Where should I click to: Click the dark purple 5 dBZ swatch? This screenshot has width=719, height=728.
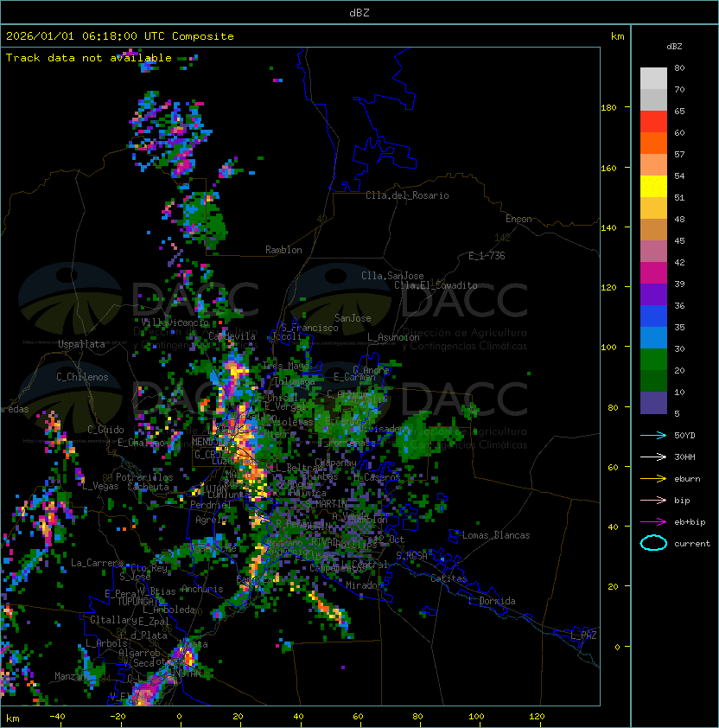click(653, 403)
